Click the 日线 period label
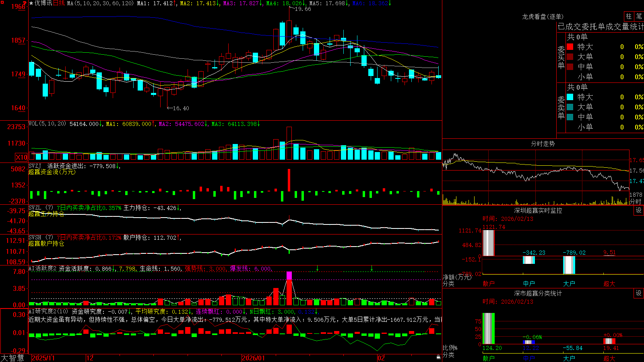The image size is (644, 362). [x=59, y=3]
